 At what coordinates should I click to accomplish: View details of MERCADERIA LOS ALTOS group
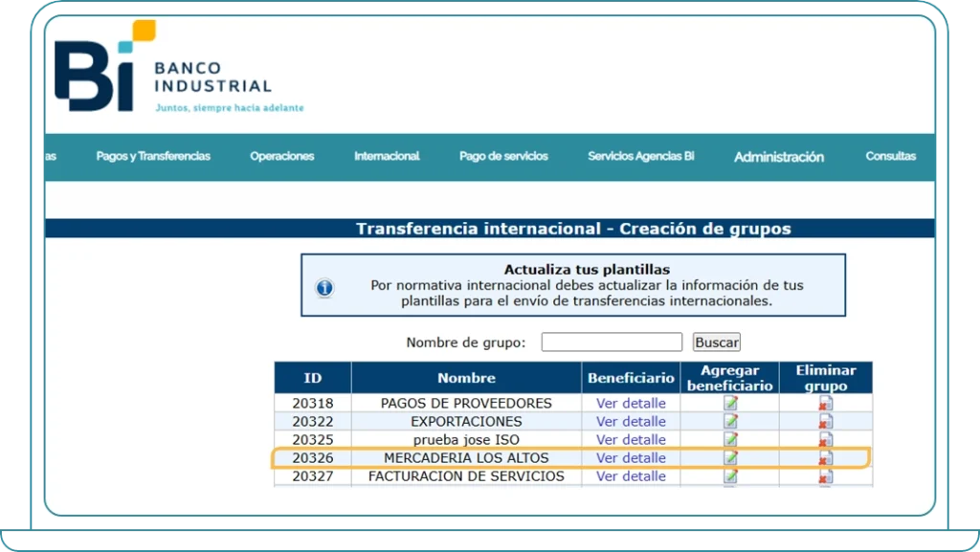(x=629, y=457)
